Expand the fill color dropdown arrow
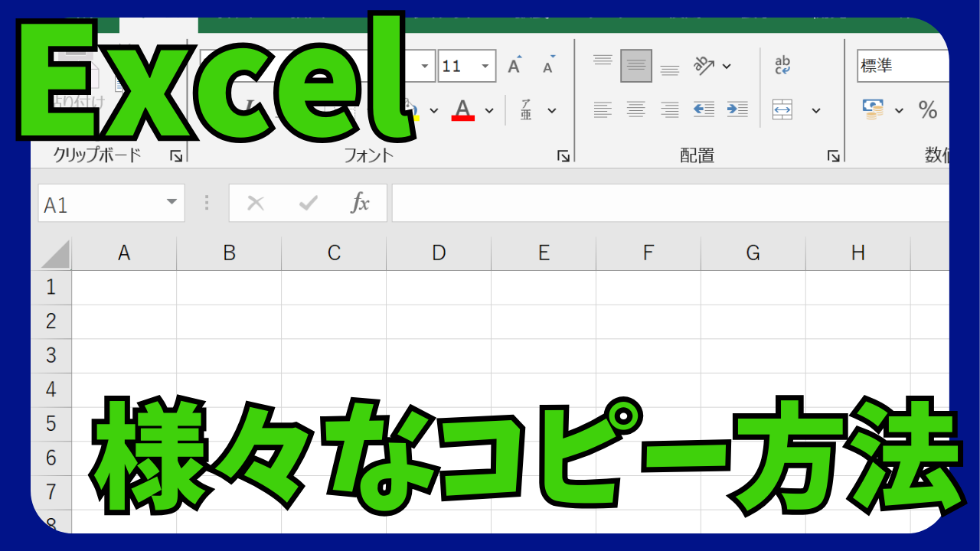 coord(433,110)
